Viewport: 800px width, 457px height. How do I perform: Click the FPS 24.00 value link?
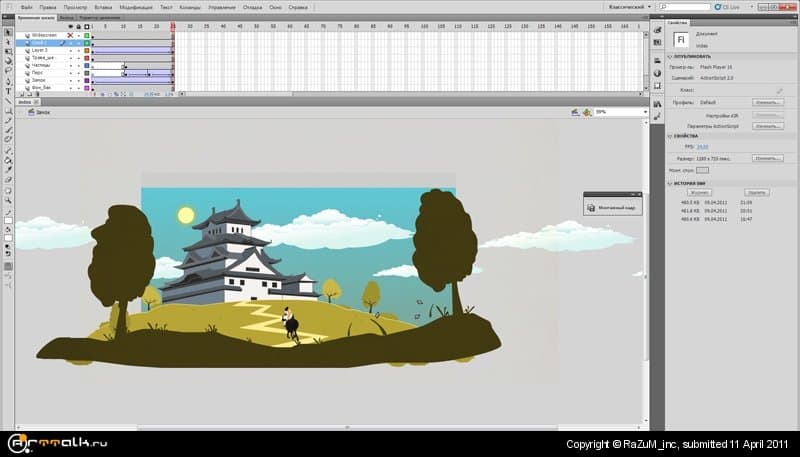click(x=702, y=147)
